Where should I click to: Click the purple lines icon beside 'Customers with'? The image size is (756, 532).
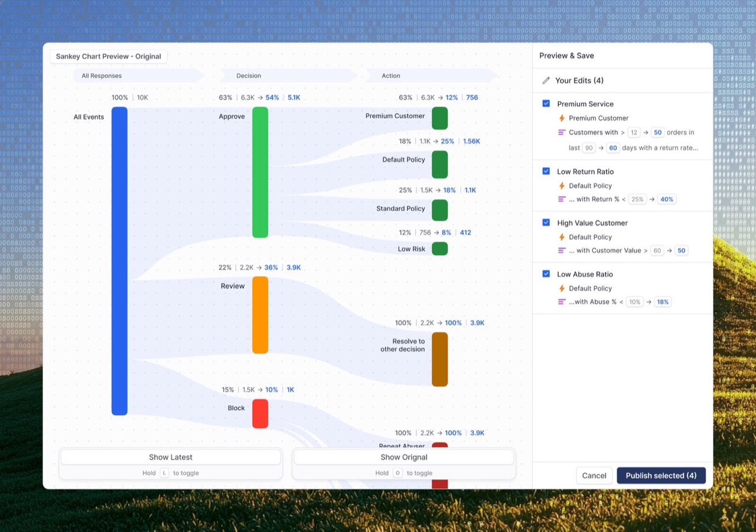click(x=562, y=132)
